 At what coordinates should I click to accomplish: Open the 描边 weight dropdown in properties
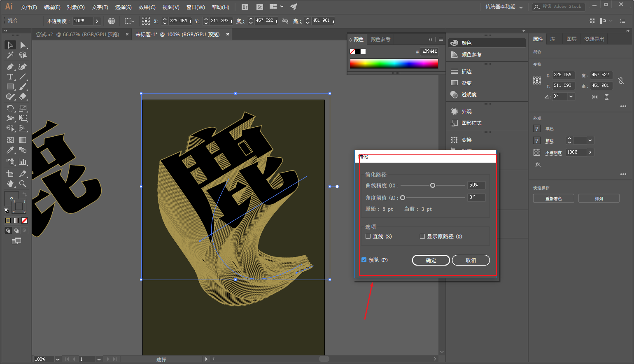(x=590, y=140)
